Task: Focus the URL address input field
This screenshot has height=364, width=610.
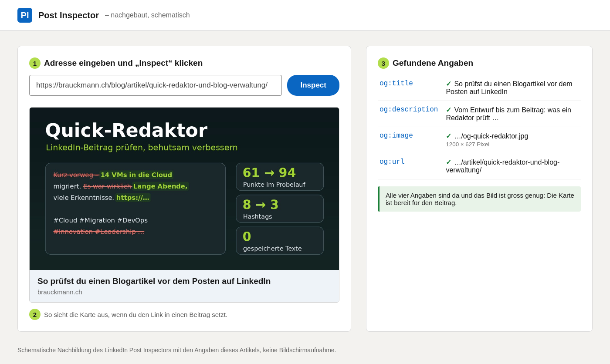Action: pos(156,85)
